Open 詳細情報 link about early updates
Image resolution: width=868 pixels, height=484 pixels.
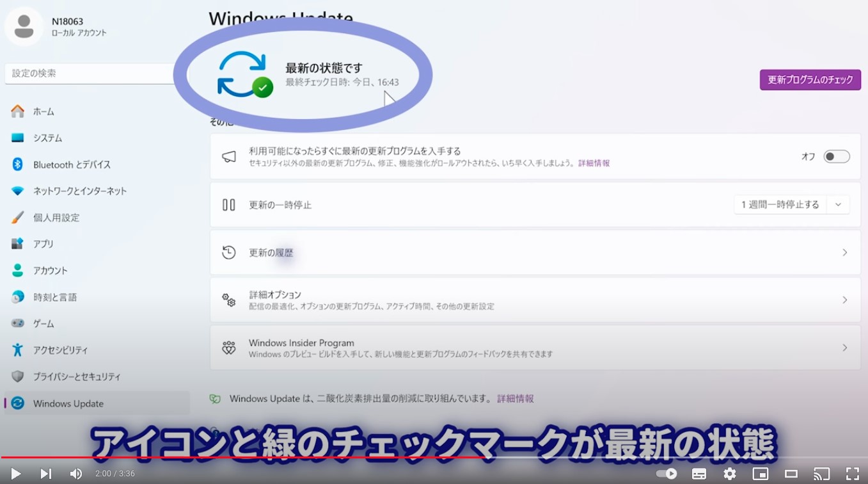(x=594, y=163)
